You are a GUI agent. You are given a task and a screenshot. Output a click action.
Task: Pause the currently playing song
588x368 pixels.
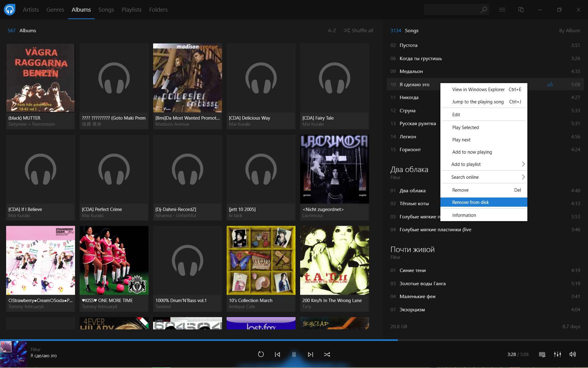(294, 354)
